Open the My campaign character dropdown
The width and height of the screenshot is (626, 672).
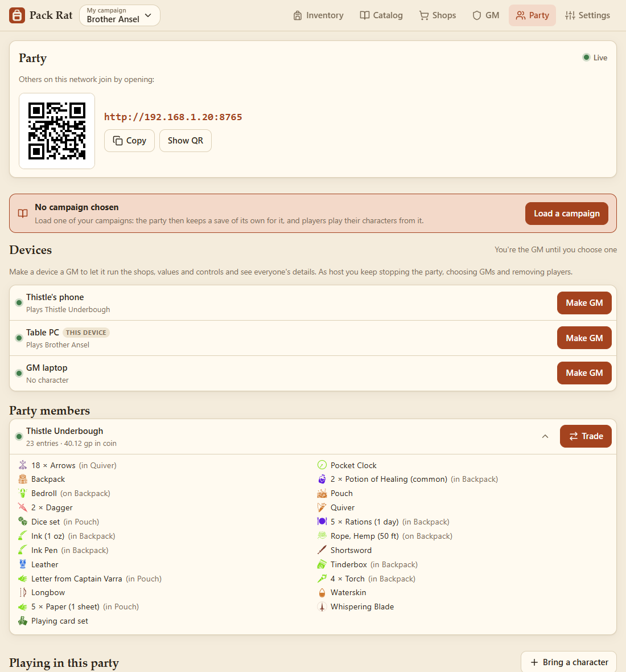coord(120,15)
